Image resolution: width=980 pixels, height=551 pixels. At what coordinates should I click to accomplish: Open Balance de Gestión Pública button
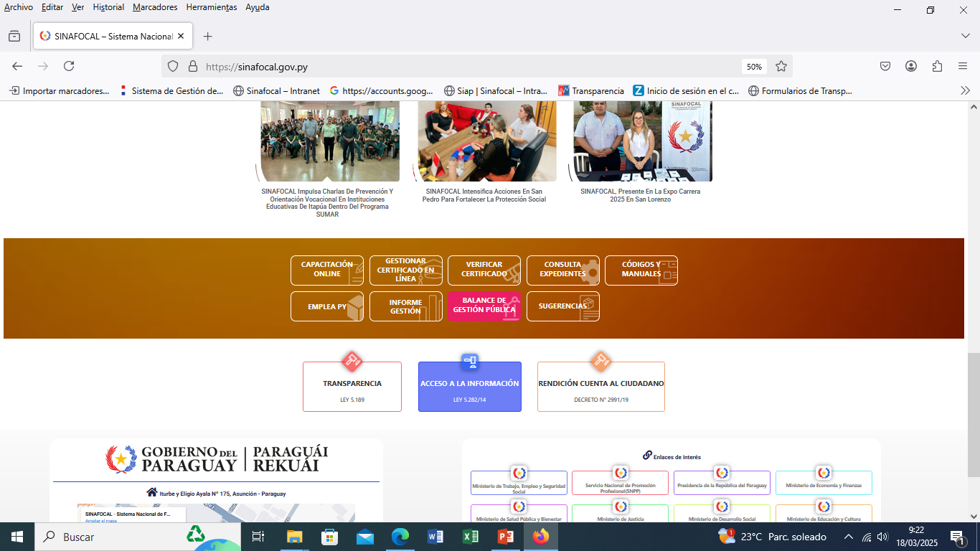coord(484,306)
